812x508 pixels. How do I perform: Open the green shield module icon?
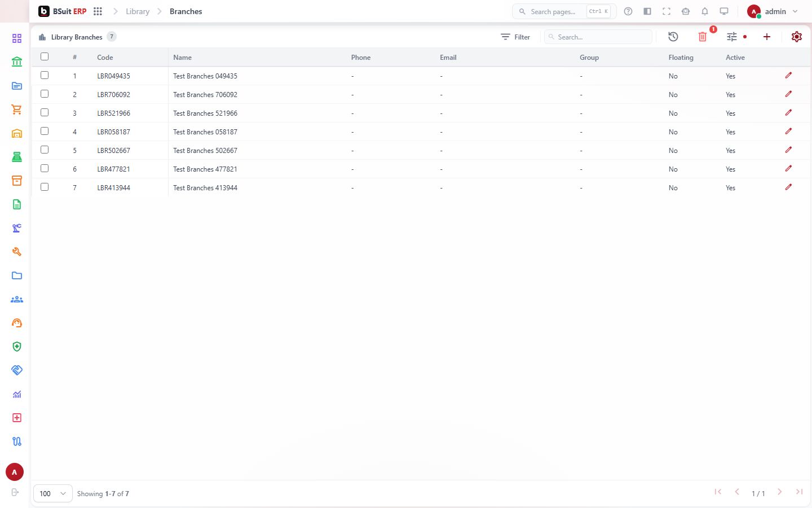click(17, 347)
